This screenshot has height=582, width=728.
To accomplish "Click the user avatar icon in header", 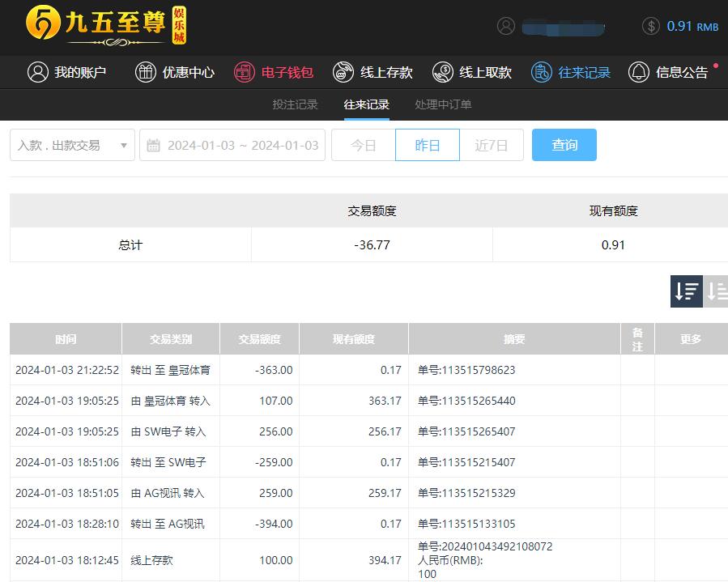I will point(506,26).
